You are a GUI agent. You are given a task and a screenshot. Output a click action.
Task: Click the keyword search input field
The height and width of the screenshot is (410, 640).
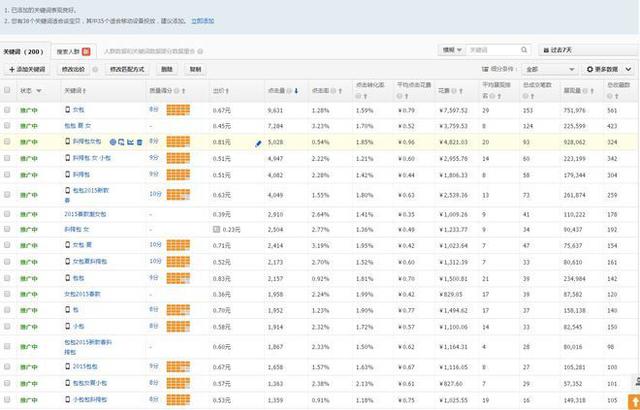point(493,50)
